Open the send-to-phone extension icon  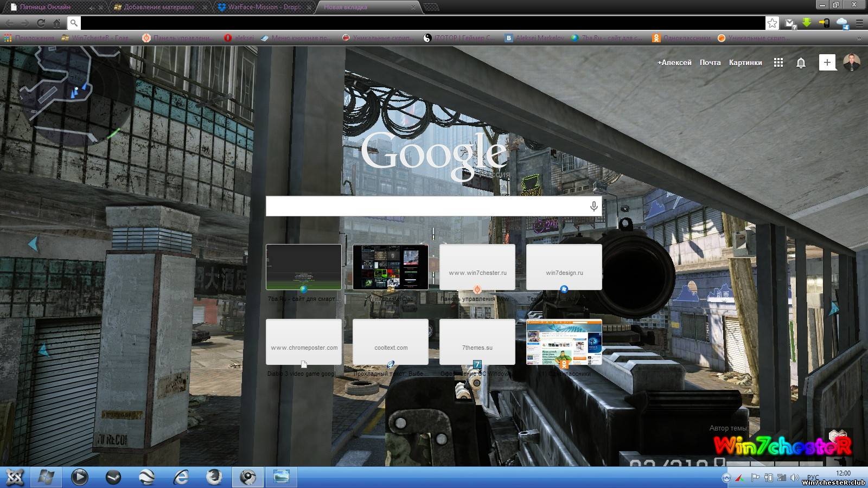click(824, 23)
